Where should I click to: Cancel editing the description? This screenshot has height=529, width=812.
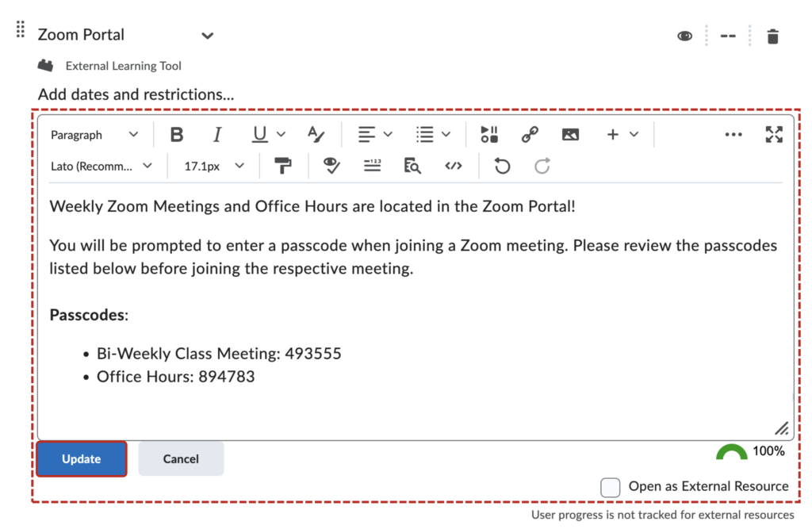click(x=181, y=458)
